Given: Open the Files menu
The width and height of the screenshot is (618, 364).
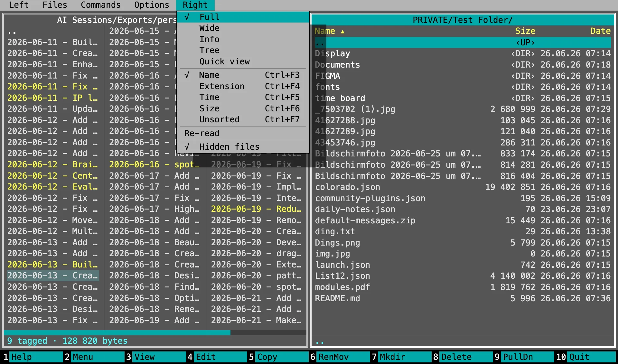Looking at the screenshot, I should (55, 5).
